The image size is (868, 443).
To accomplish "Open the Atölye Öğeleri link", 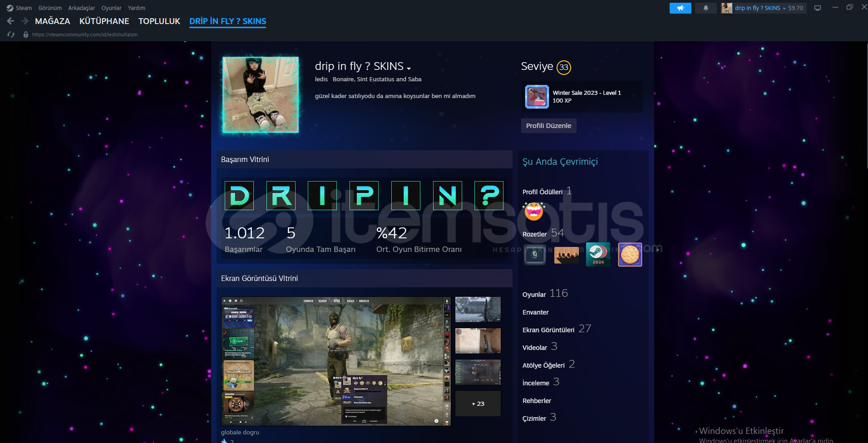I will (549, 364).
